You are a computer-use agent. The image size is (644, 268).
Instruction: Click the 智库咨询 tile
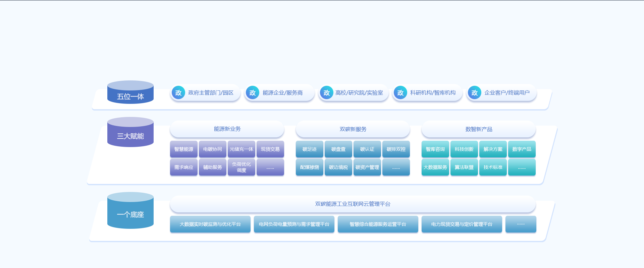[435, 149]
